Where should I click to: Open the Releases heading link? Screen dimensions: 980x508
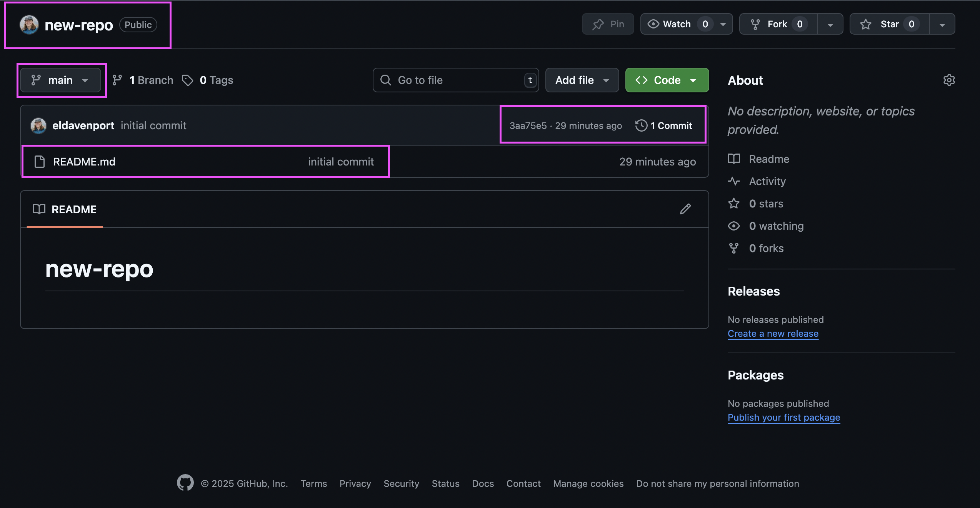click(x=754, y=291)
